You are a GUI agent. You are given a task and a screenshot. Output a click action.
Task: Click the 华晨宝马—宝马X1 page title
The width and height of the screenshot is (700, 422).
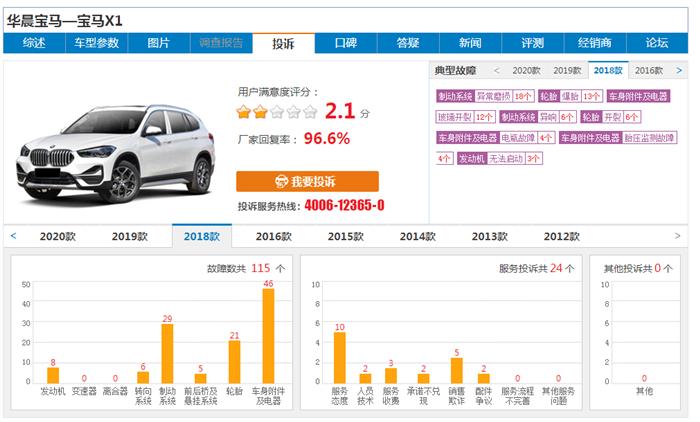65,21
